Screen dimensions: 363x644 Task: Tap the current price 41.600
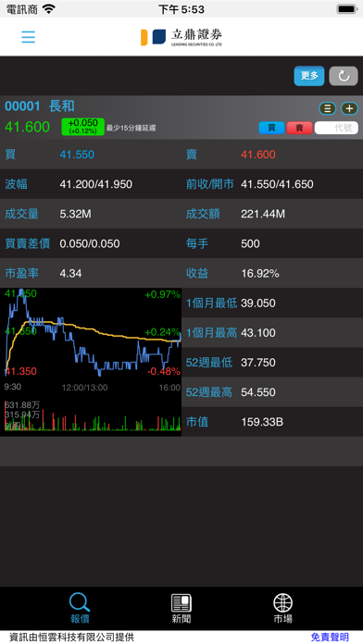tap(27, 127)
